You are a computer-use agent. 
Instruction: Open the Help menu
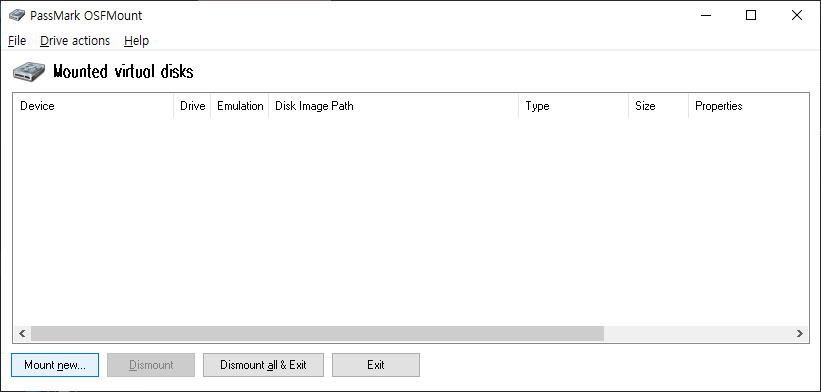(x=136, y=41)
